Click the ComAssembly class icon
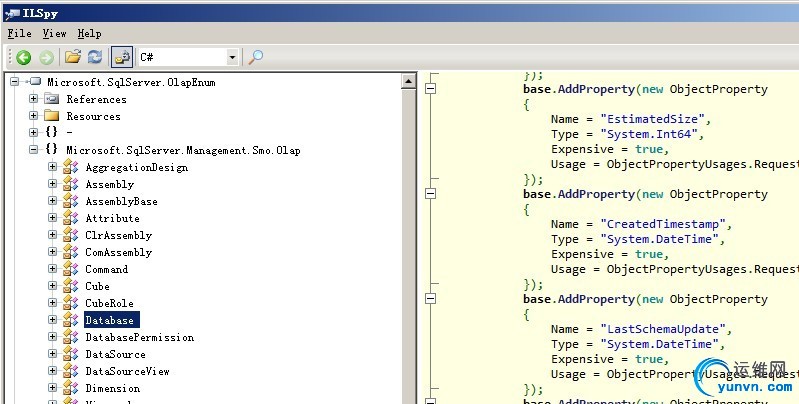 [71, 252]
